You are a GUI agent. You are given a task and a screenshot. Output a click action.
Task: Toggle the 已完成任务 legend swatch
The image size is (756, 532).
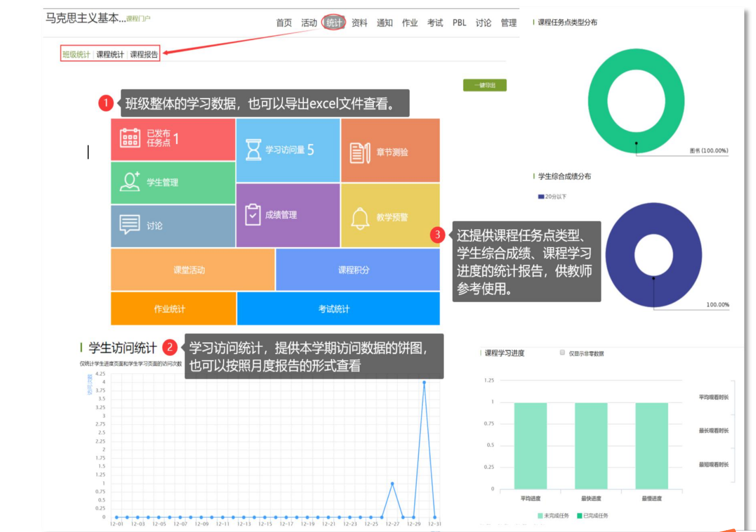point(579,515)
